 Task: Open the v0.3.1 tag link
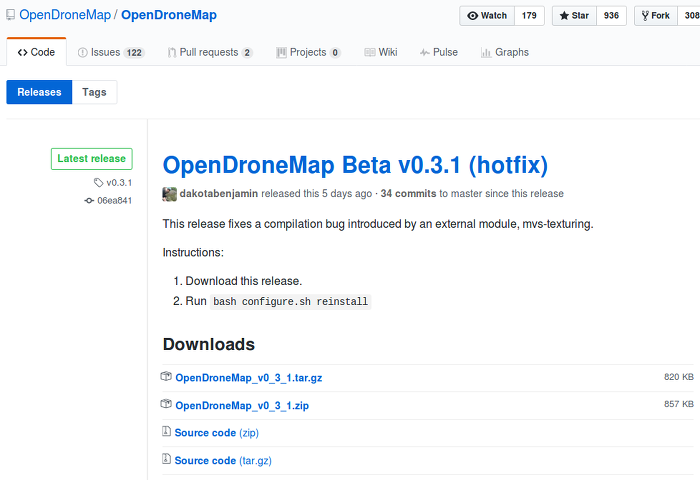(x=119, y=183)
